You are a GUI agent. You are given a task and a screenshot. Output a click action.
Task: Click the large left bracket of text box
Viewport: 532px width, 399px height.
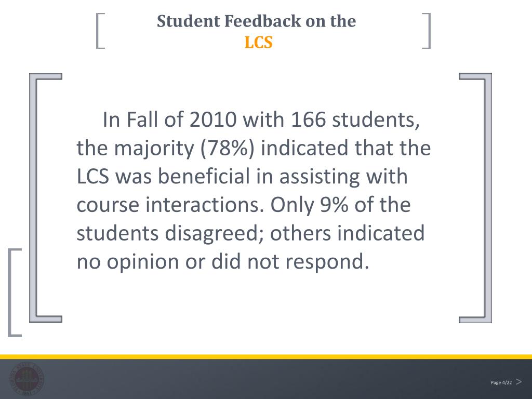click(x=46, y=197)
